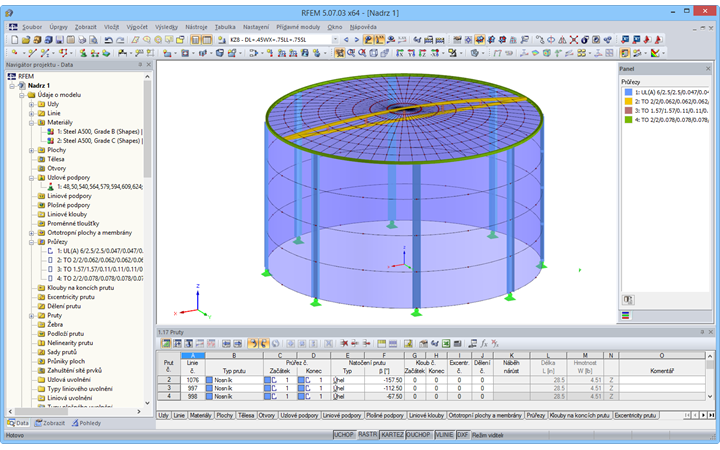Click the color spectrum icon below the Panel
This screenshot has height=450, width=720.
click(x=625, y=315)
